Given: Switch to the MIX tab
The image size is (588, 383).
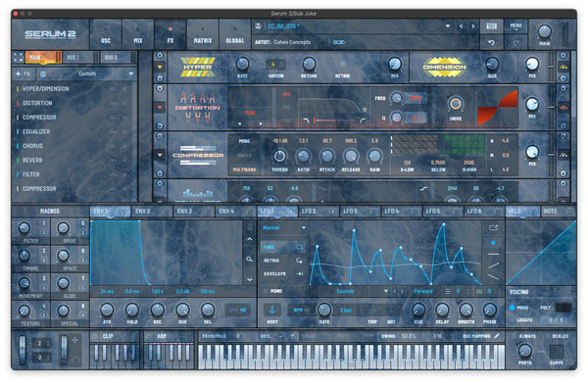Looking at the screenshot, I should pos(138,35).
